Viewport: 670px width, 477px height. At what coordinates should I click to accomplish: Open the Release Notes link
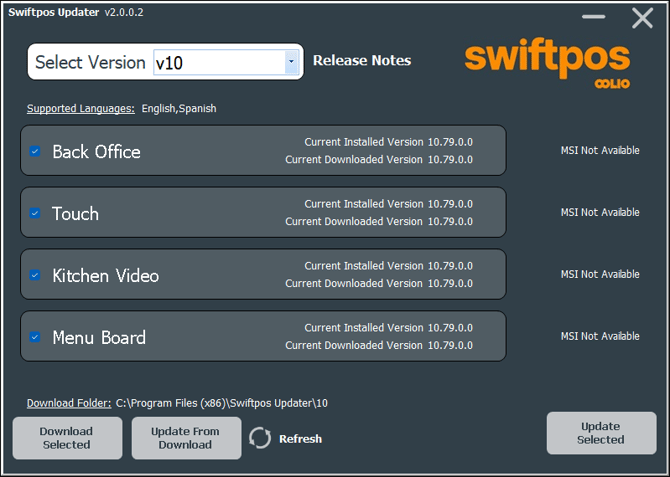362,60
